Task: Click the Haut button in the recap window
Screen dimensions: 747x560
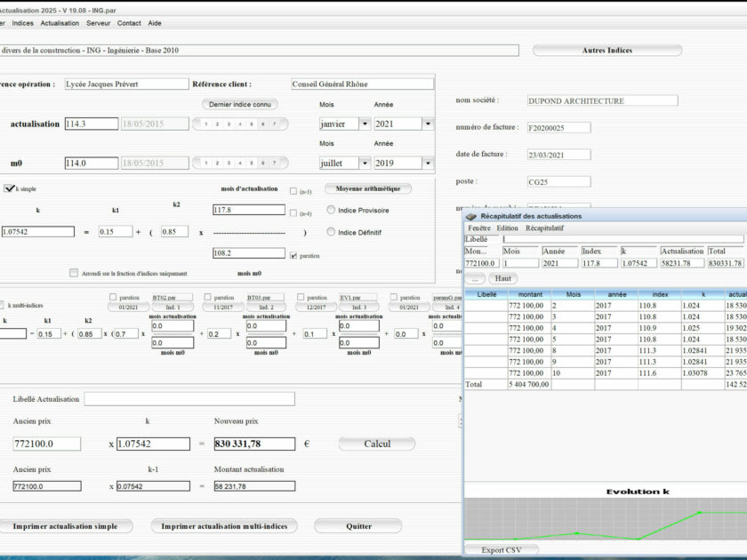Action: click(x=502, y=278)
